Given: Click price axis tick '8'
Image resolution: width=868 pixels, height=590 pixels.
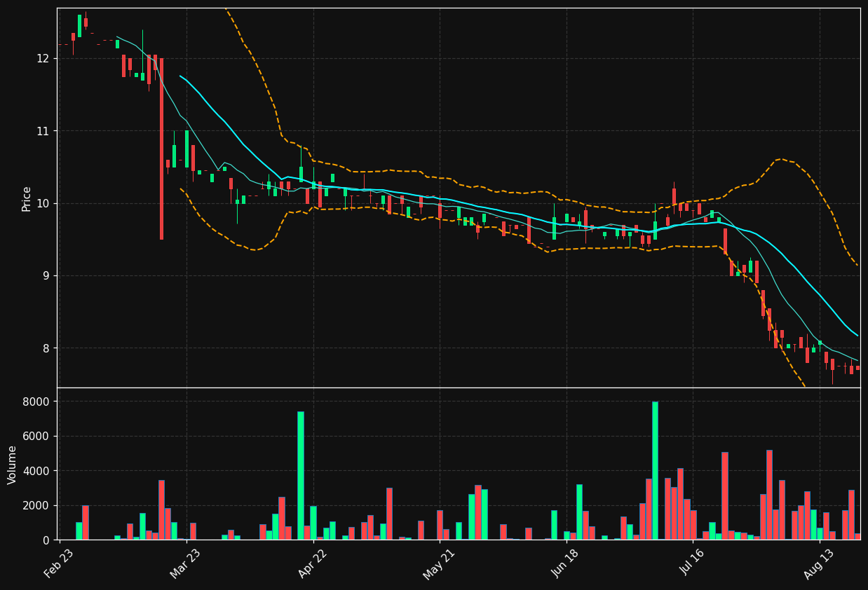Looking at the screenshot, I should pos(47,348).
